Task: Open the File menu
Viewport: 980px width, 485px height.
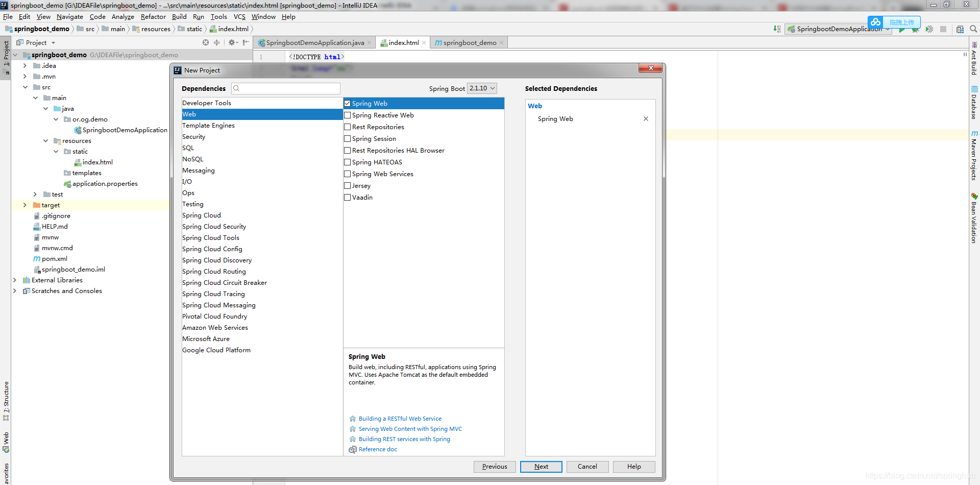Action: pyautogui.click(x=8, y=17)
